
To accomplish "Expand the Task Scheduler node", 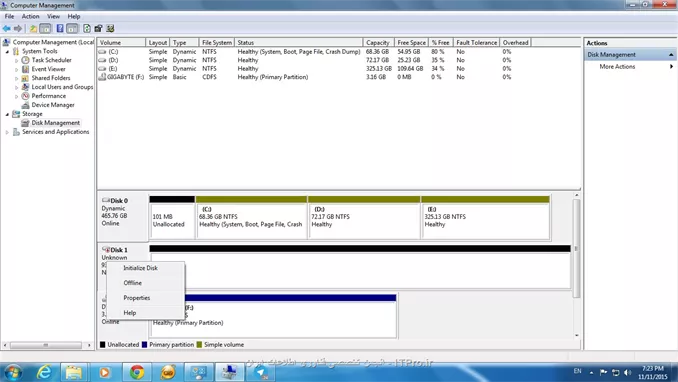I will tap(17, 61).
